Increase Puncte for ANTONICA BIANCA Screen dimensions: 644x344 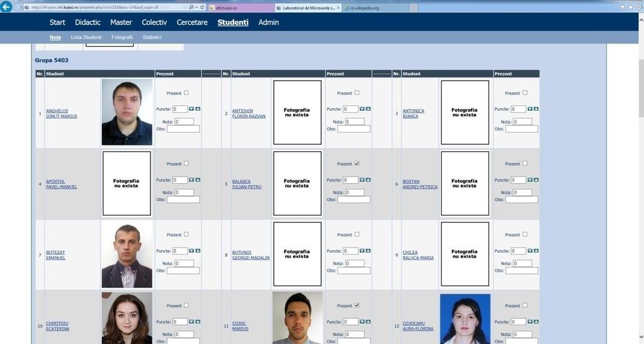pyautogui.click(x=536, y=109)
